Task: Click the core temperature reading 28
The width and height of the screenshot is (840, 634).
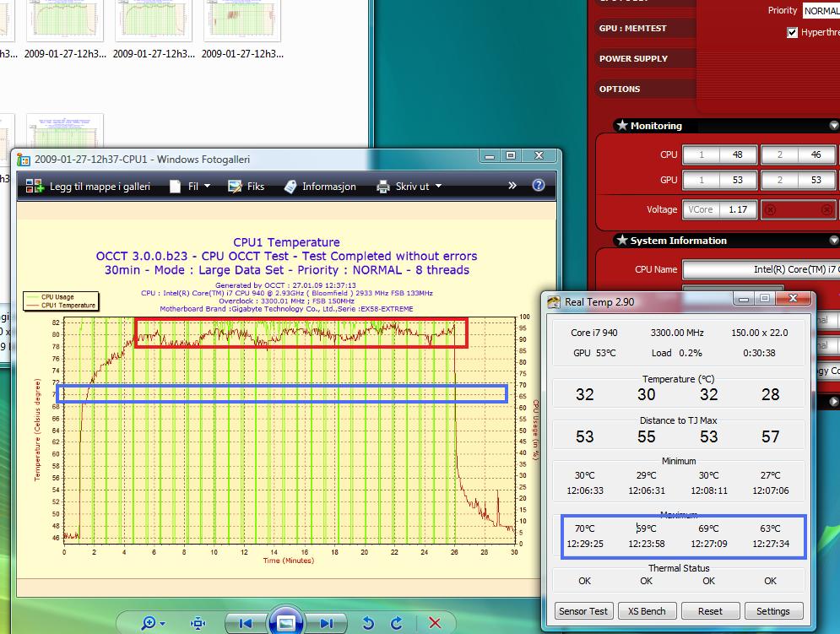Action: tap(771, 394)
